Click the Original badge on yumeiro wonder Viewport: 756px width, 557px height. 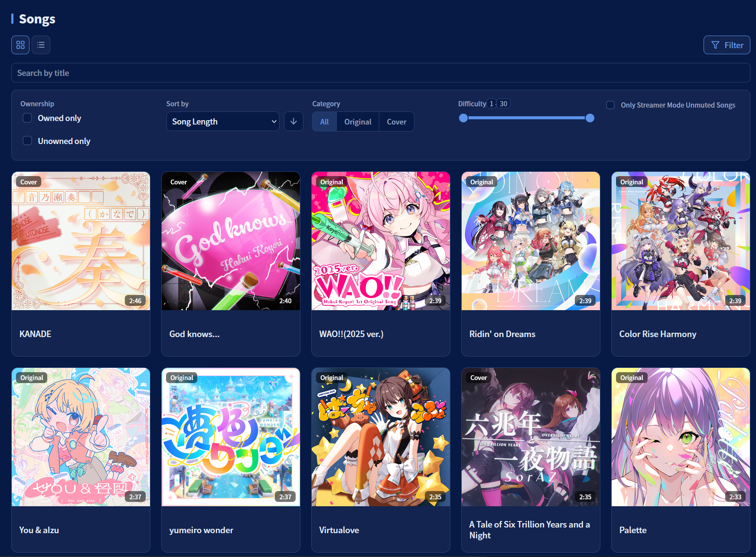click(182, 378)
